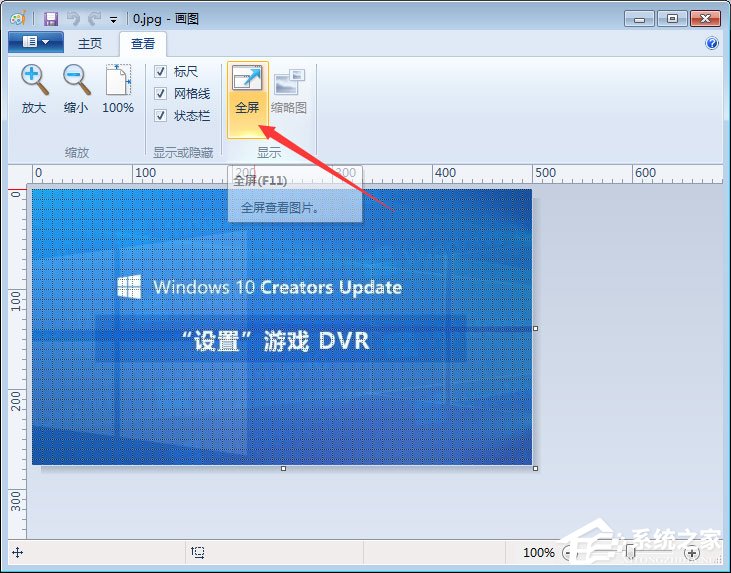Click the Windows 10 Creators Update canvas image
This screenshot has width=731, height=573.
coord(282,327)
